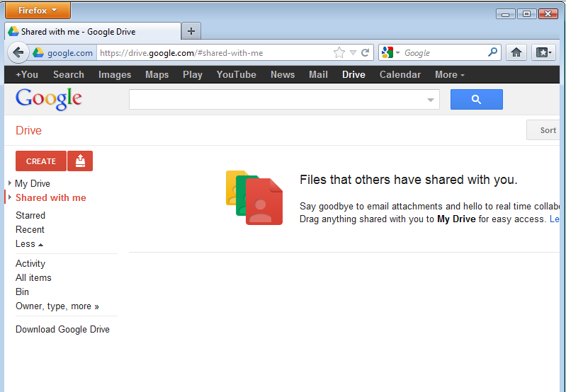Image resolution: width=566 pixels, height=392 pixels.
Task: Open Owner, type, more filters
Action: 57,306
